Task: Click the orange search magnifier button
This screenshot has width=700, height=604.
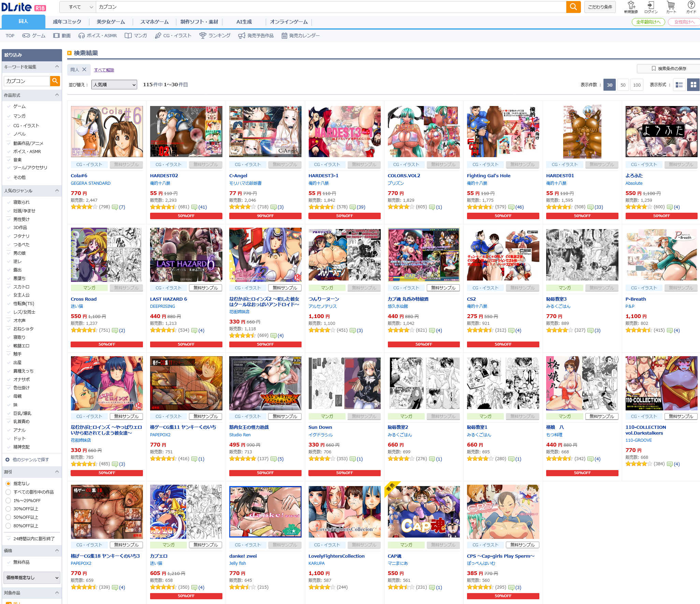Action: point(573,7)
